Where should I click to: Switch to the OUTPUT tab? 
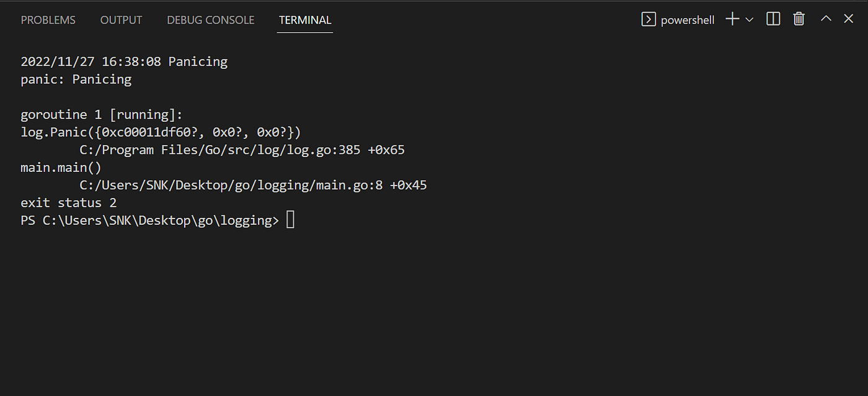point(122,20)
